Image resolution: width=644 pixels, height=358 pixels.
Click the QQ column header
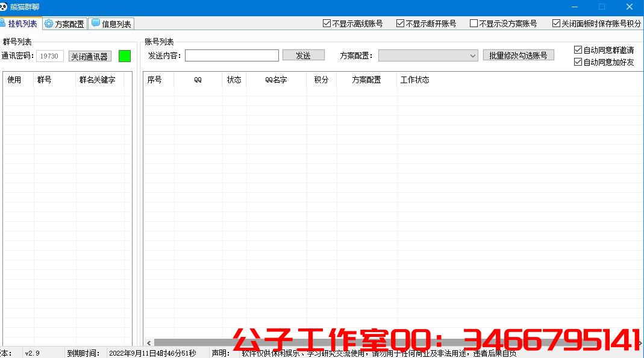pos(198,80)
